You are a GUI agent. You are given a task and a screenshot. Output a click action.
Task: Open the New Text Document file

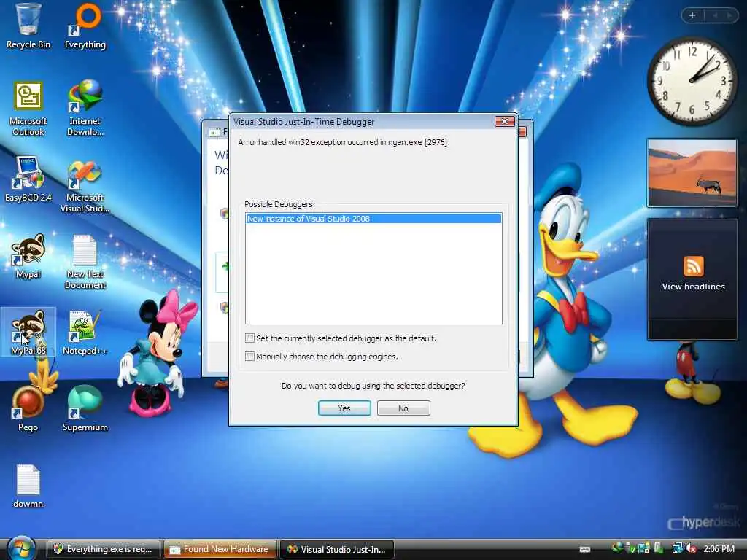(x=85, y=262)
